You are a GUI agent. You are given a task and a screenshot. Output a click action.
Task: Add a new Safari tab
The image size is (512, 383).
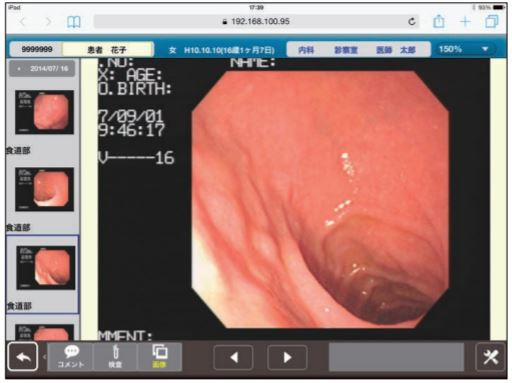tap(465, 22)
